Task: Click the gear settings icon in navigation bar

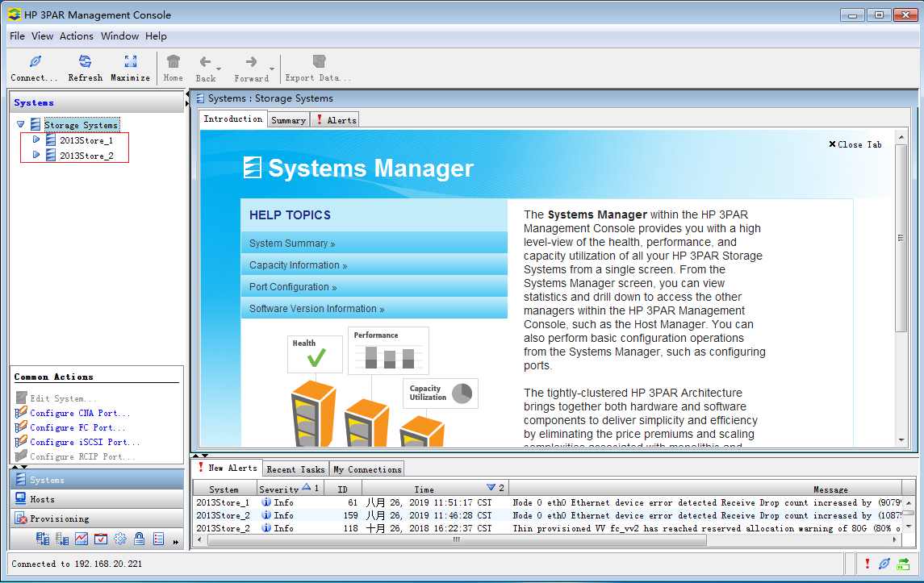Action: 120,539
